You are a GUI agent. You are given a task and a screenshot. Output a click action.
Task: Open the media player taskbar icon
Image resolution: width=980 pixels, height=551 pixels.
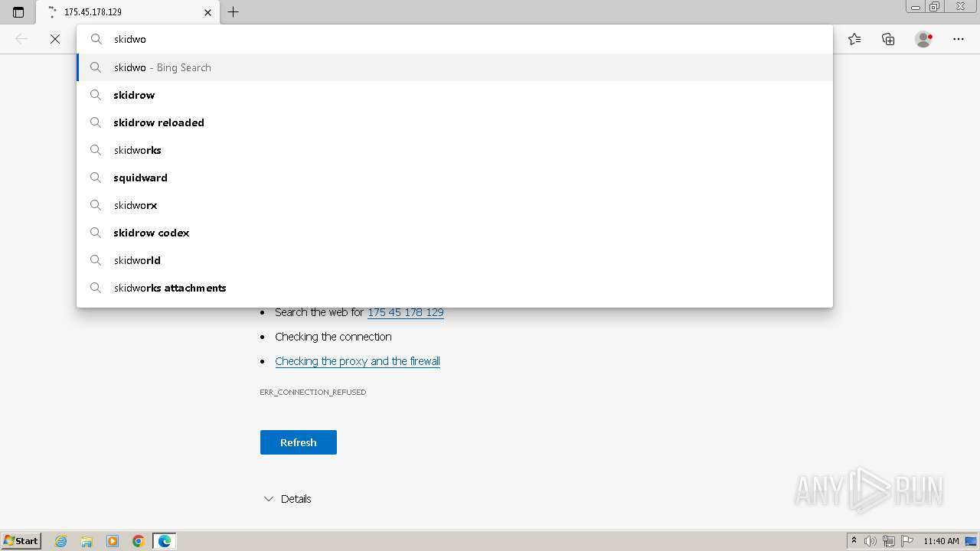click(113, 541)
